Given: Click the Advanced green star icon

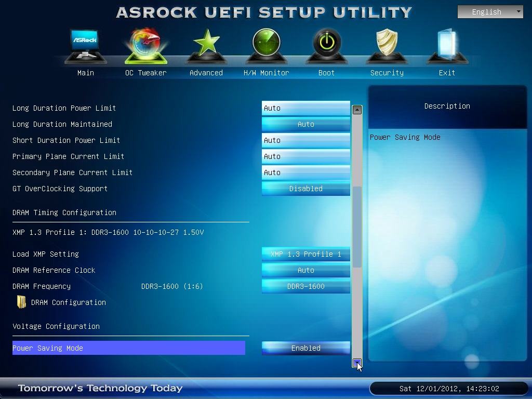Looking at the screenshot, I should (206, 46).
